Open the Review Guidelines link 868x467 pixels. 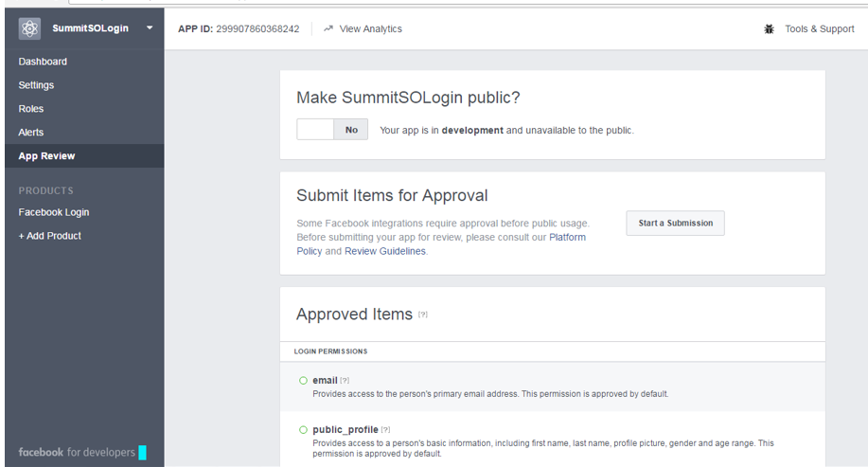click(384, 251)
